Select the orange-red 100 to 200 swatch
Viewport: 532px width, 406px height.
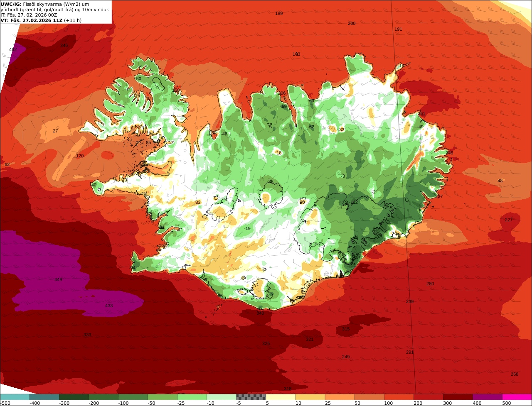pos(399,397)
